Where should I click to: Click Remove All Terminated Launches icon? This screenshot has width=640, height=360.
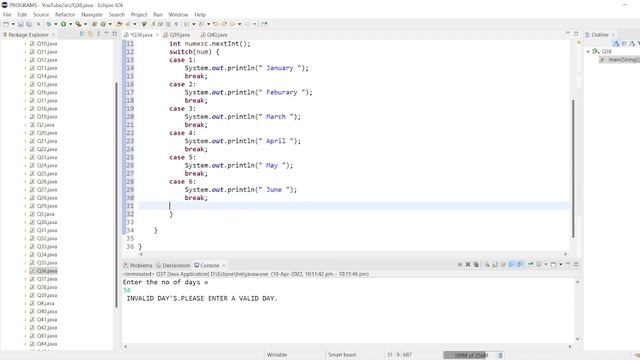click(476, 264)
